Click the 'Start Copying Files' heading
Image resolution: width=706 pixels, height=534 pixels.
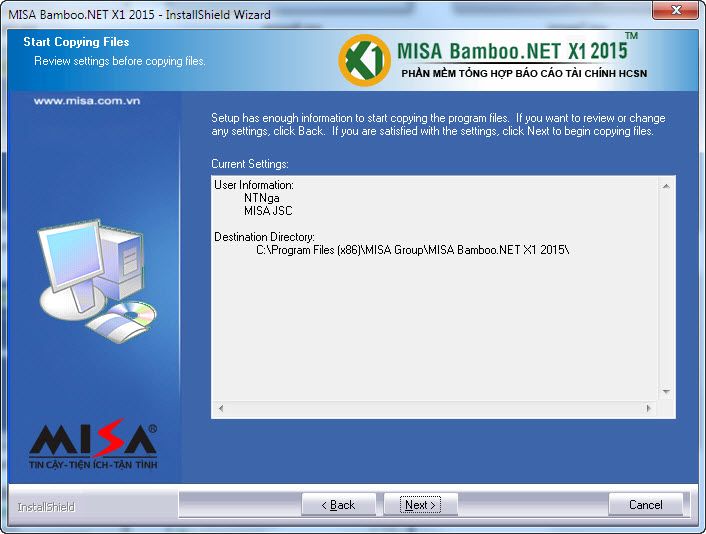pyautogui.click(x=76, y=42)
